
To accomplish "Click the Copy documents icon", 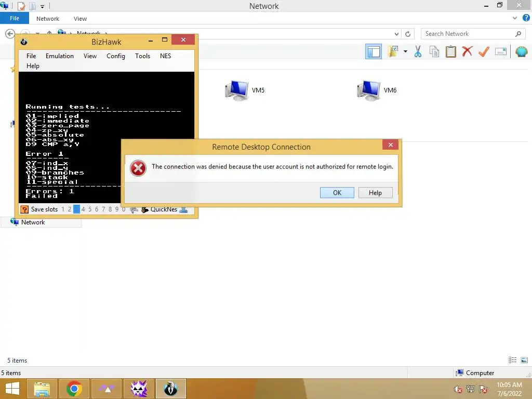I will 434,51.
